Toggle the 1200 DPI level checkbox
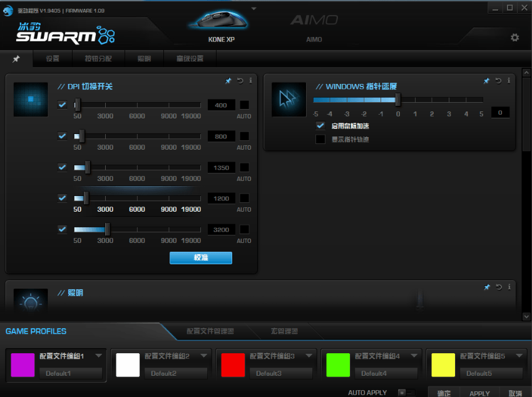532x397 pixels. coord(62,198)
